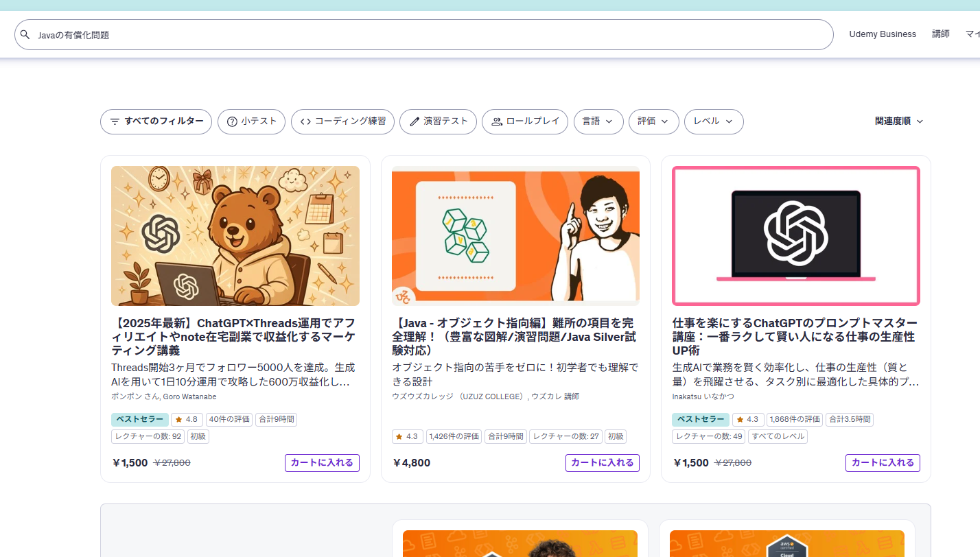The height and width of the screenshot is (557, 980).
Task: Open 【2025年最新】ChatGPT×Threads course title
Action: (x=233, y=337)
